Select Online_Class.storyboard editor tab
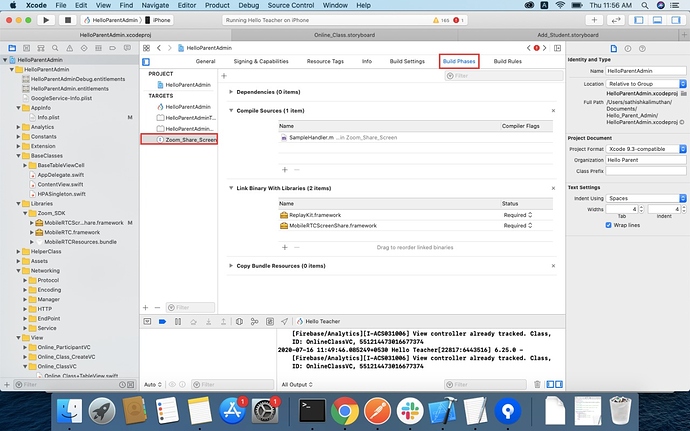Screen dimensions: 690x431 click(x=345, y=35)
